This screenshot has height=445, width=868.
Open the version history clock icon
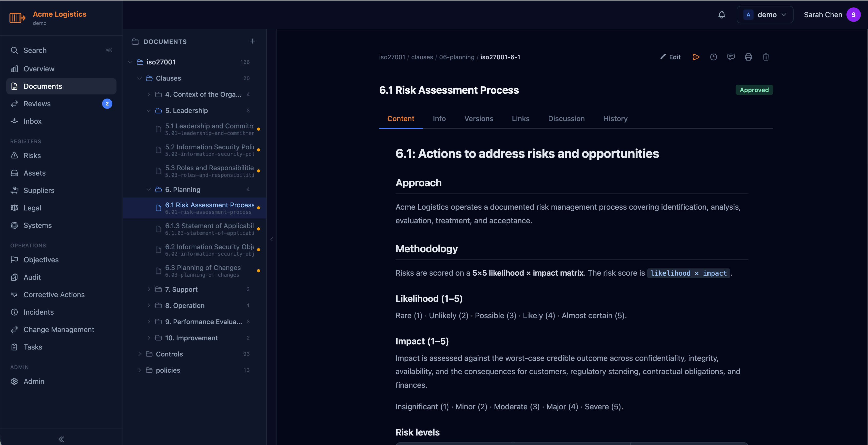[713, 57]
